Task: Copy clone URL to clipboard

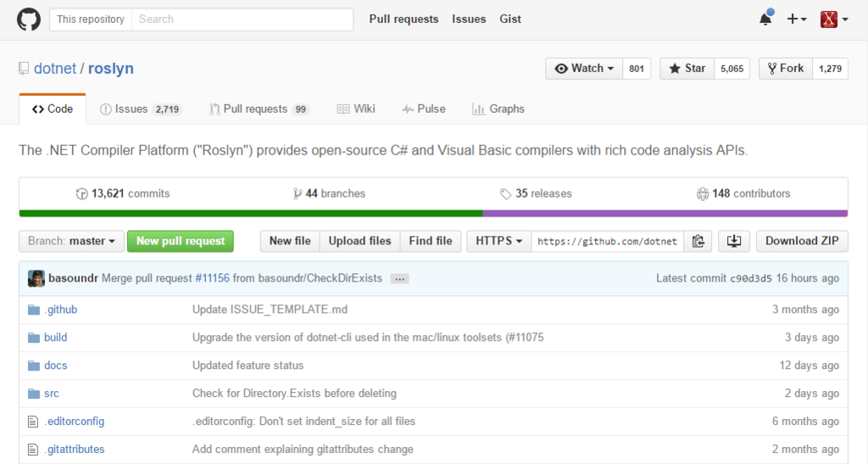Action: (x=698, y=241)
